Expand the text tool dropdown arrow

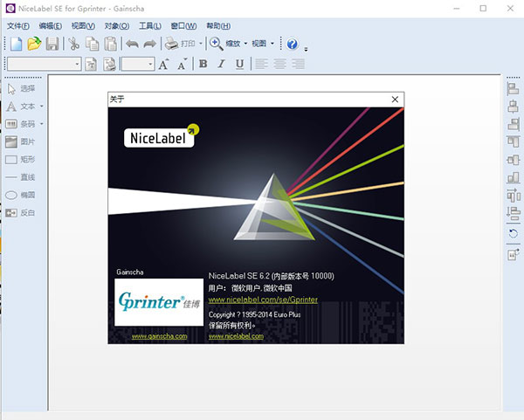[x=42, y=107]
